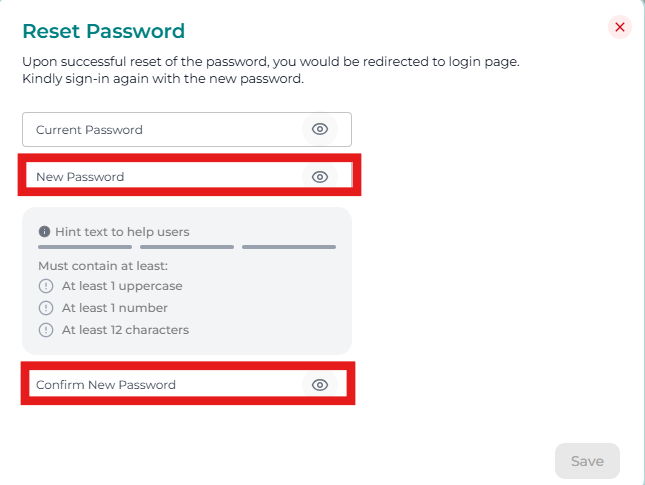Click the "Hint text to help users" label
Image resolution: width=645 pixels, height=485 pixels.
[122, 232]
